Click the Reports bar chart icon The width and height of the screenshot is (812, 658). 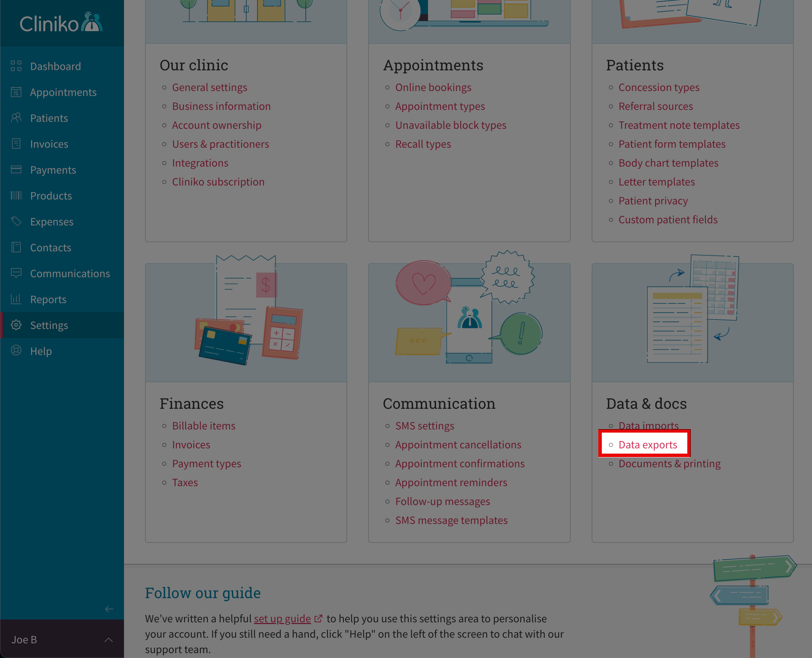(x=16, y=299)
